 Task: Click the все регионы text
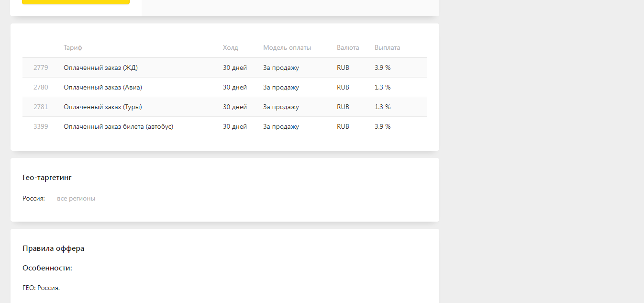coord(76,199)
